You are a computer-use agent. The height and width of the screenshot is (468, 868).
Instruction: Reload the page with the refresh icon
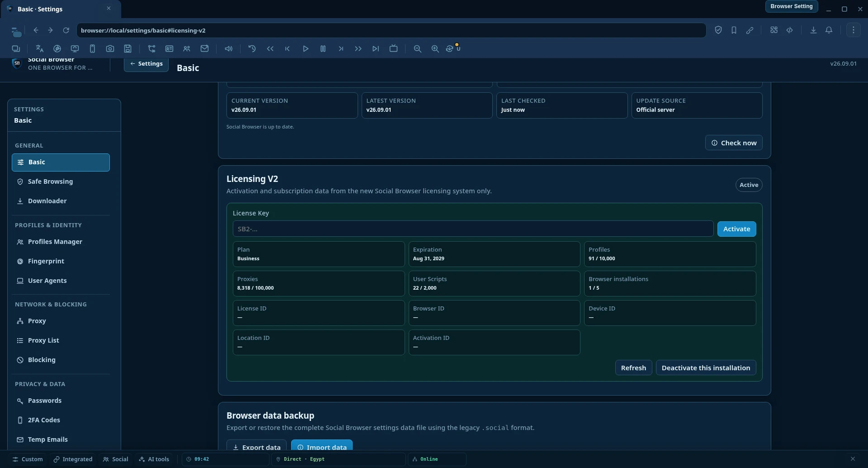(66, 30)
